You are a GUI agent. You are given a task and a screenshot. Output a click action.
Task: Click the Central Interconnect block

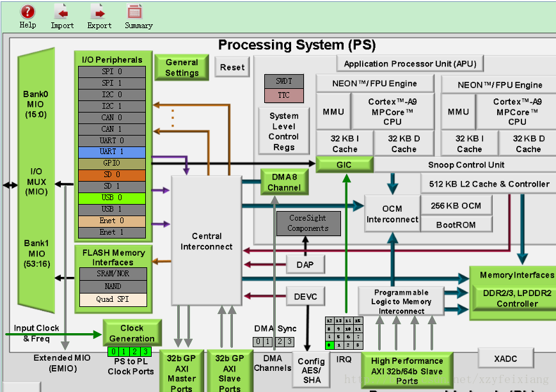pos(207,241)
